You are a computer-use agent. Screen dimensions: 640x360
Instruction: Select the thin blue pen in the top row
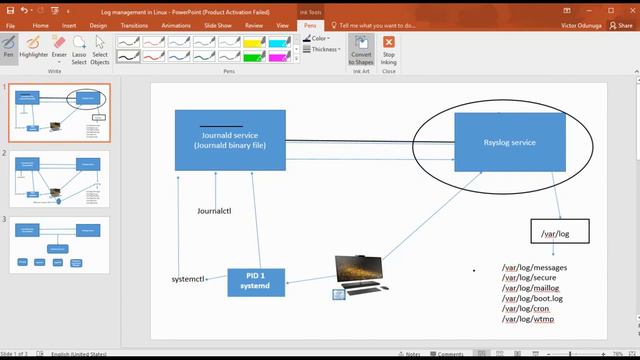pyautogui.click(x=179, y=42)
